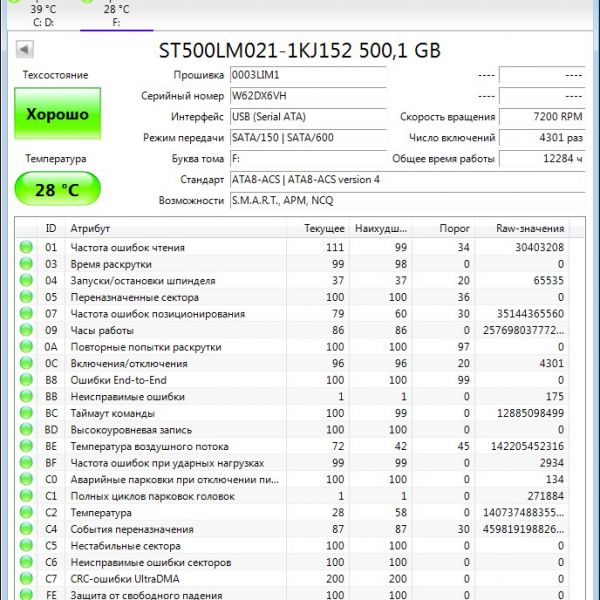Select the row Частота ошибок при ударных нагрузках

(292, 463)
